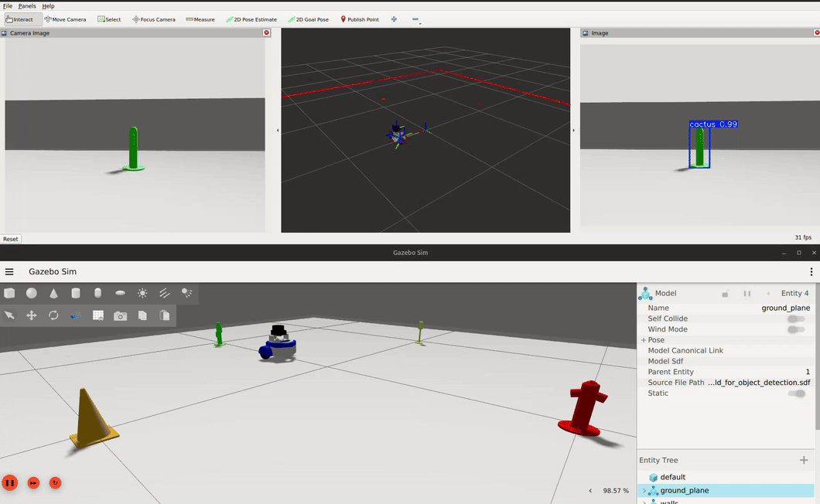
Task: Toggle the Self Collide switch
Action: tap(797, 318)
